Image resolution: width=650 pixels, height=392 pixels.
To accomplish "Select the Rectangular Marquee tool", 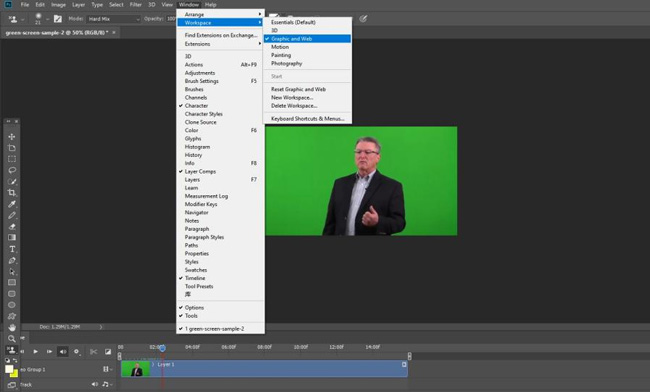I will (x=12, y=159).
